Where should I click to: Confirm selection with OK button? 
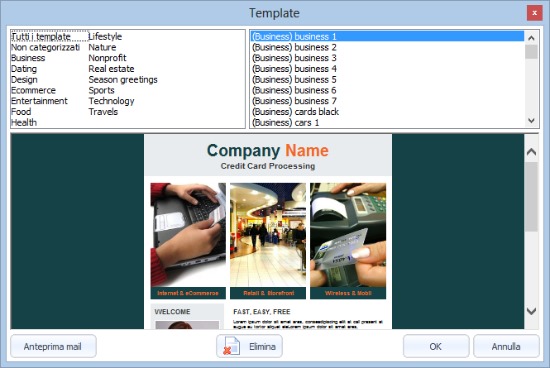pyautogui.click(x=436, y=346)
